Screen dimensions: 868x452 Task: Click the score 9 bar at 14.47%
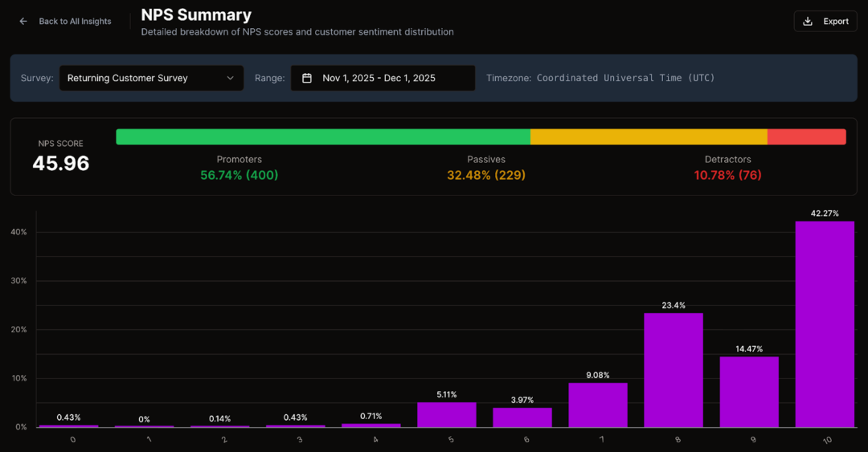tap(749, 392)
